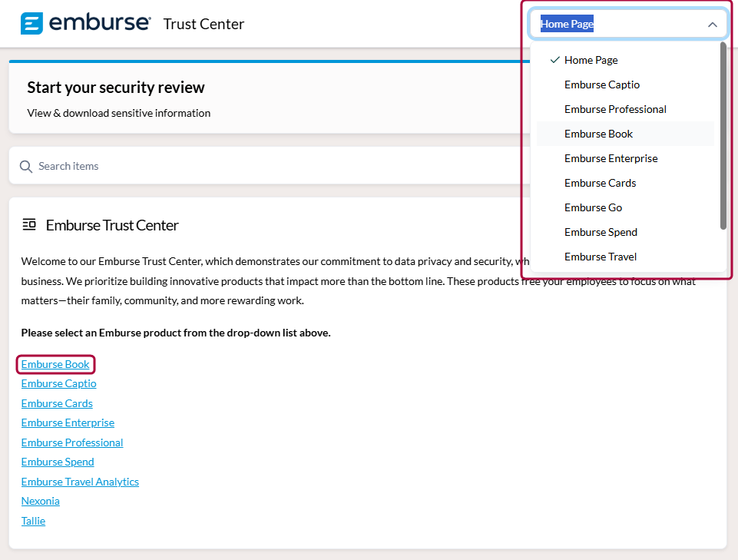Visit the Emburse Spend link

click(58, 462)
